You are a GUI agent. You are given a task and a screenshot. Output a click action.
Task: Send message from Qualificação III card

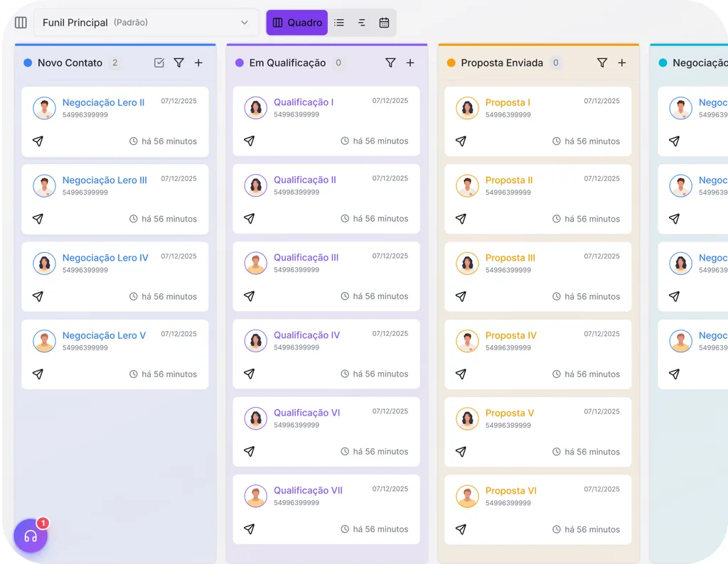[250, 296]
